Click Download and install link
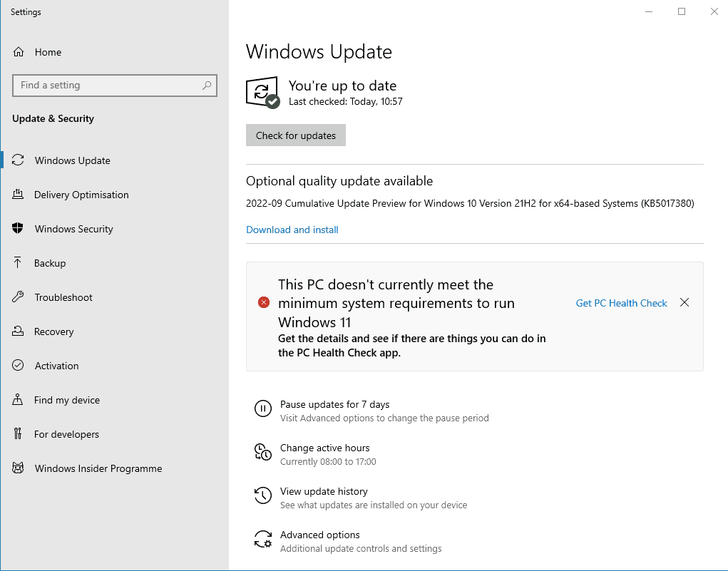 [x=292, y=230]
